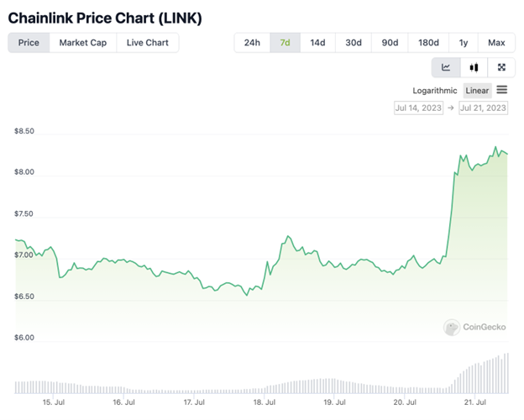Pick the 30d range button
The height and width of the screenshot is (420, 524).
tap(354, 43)
